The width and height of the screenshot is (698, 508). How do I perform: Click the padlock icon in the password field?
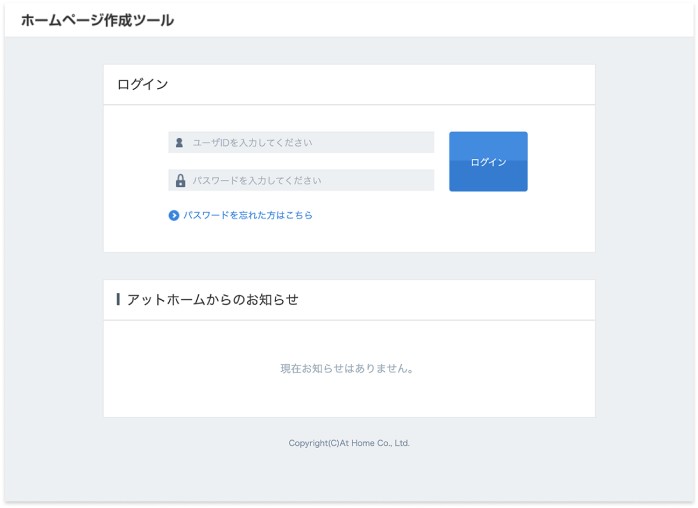(180, 181)
